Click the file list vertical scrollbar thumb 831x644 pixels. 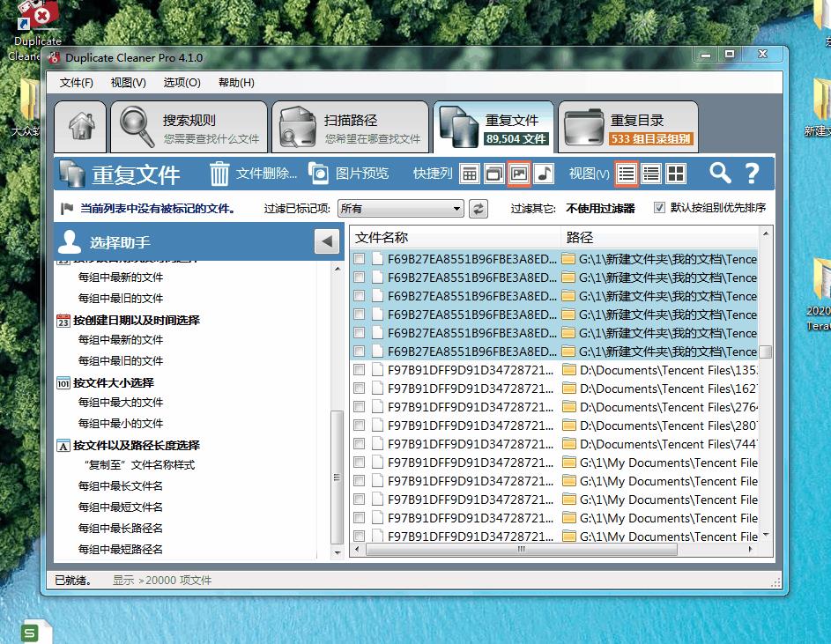765,352
